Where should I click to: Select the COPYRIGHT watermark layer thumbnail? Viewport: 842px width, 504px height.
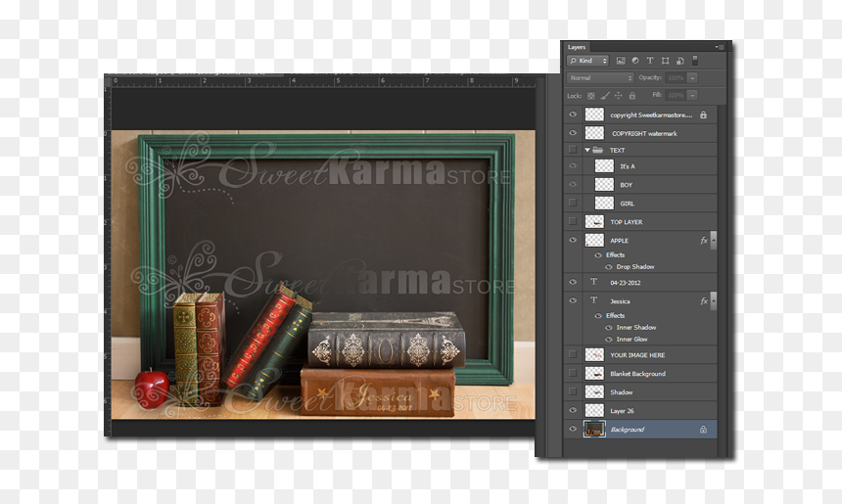coord(594,133)
